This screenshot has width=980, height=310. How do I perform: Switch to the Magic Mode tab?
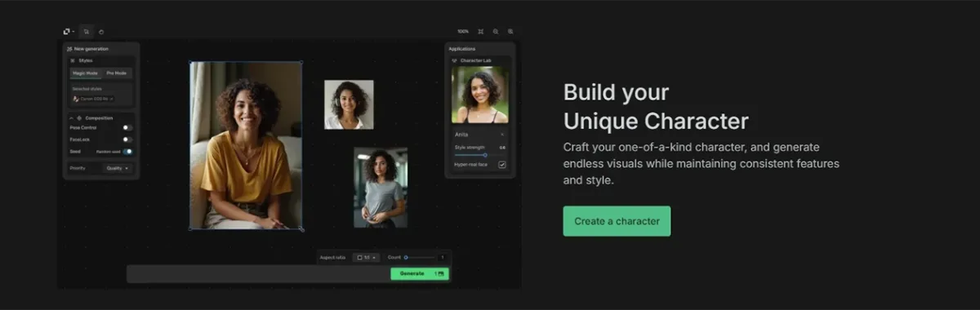[86, 73]
